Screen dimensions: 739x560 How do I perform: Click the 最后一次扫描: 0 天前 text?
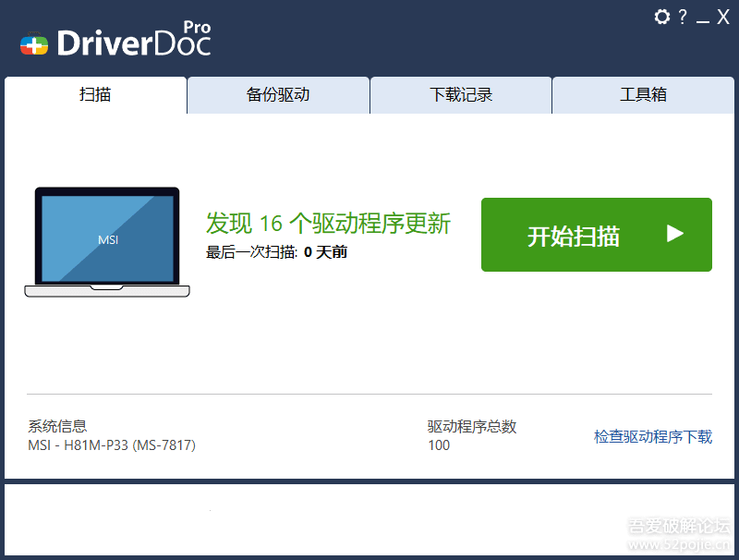[x=276, y=252]
